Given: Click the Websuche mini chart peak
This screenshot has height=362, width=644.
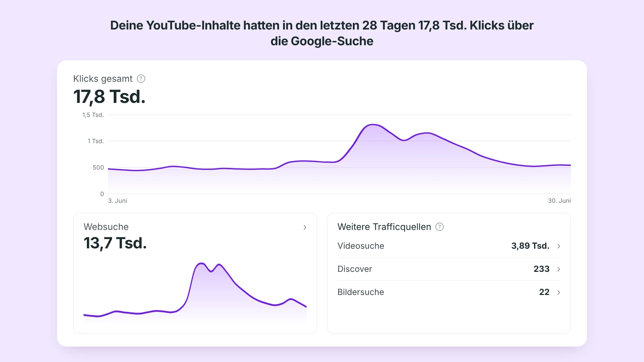Looking at the screenshot, I should pyautogui.click(x=201, y=263).
